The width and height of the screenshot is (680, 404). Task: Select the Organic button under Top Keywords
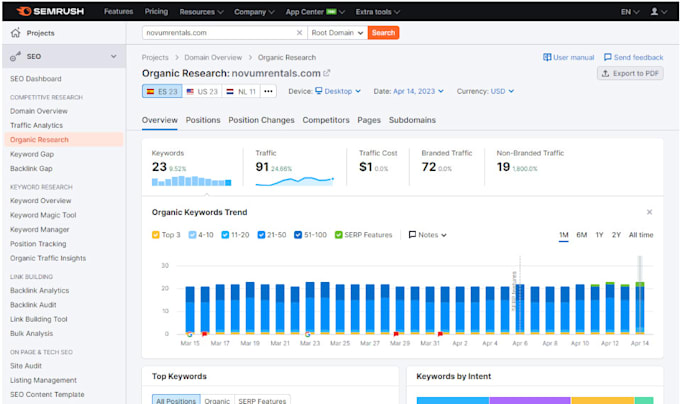click(217, 400)
